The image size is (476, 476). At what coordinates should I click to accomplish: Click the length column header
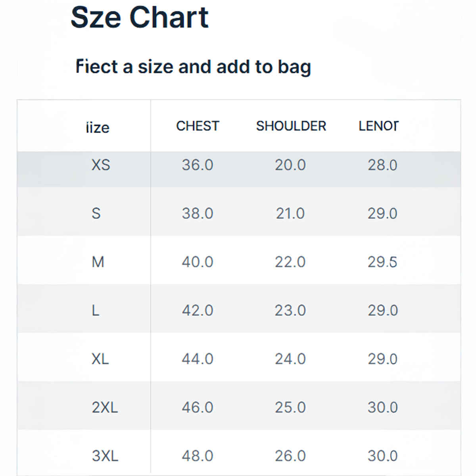pyautogui.click(x=378, y=126)
